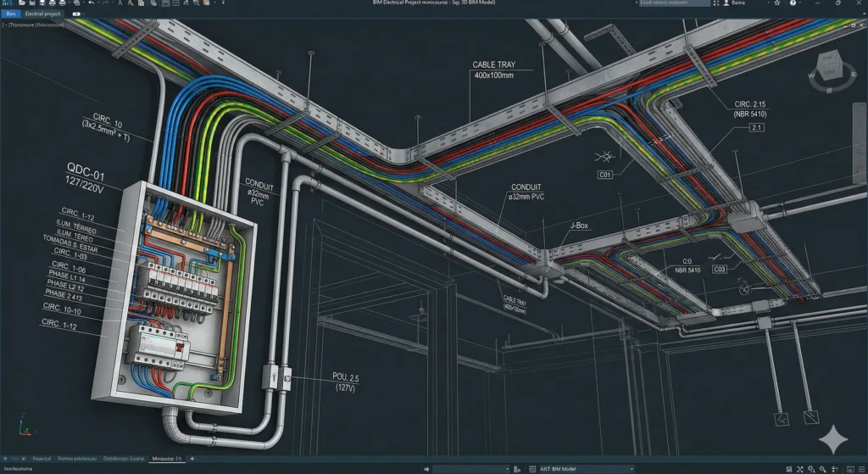The height and width of the screenshot is (474, 868).
Task: Open the Electrical project ribbon tab
Action: [x=43, y=14]
